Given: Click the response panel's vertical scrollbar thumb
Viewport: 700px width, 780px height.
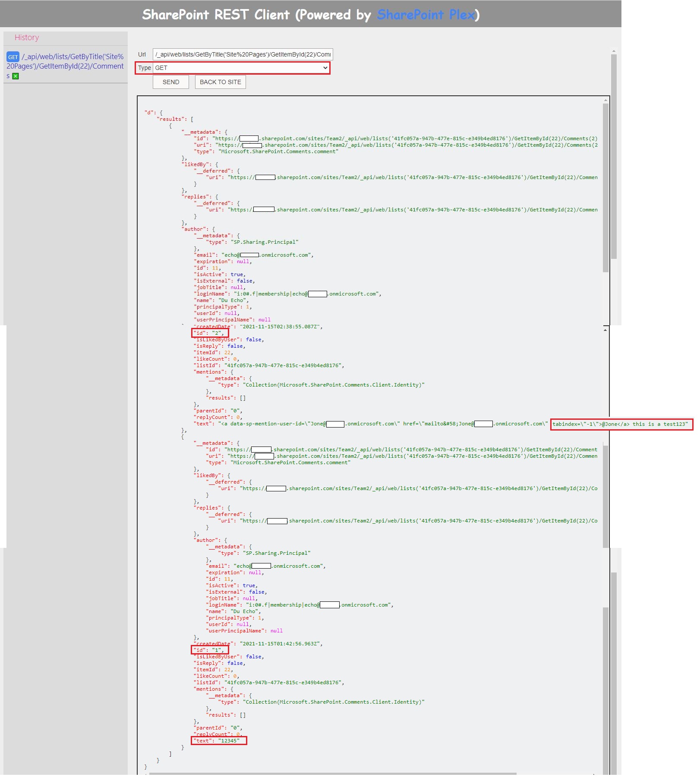Looking at the screenshot, I should pos(605,188).
